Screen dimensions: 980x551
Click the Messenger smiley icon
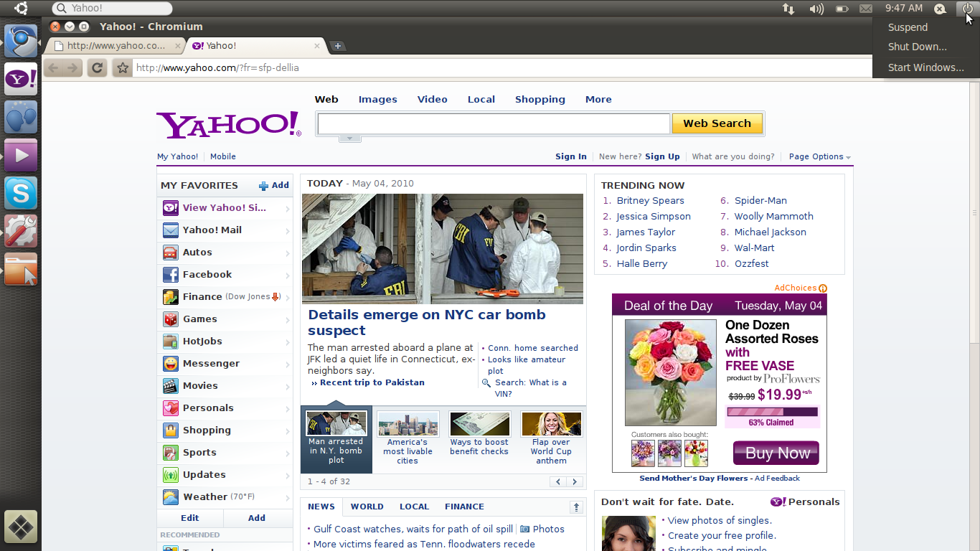pyautogui.click(x=170, y=364)
